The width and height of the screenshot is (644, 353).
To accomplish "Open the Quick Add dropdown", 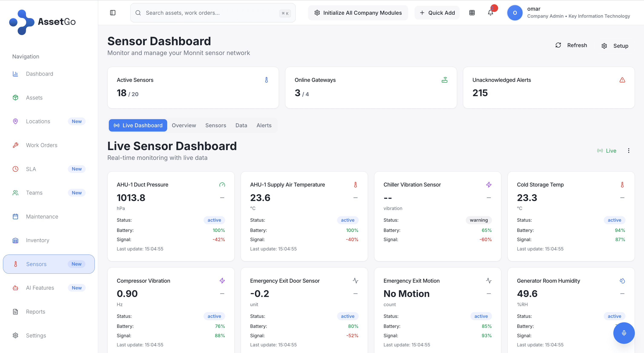I will point(437,13).
